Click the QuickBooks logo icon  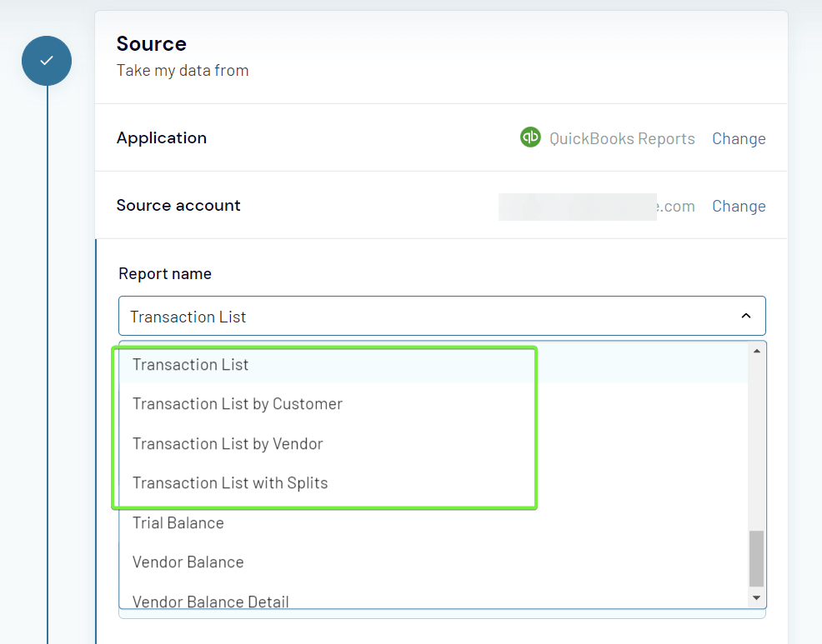(x=530, y=137)
